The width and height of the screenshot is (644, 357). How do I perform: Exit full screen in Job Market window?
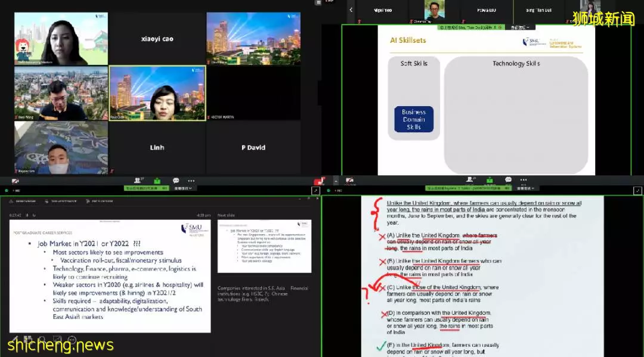(x=315, y=190)
